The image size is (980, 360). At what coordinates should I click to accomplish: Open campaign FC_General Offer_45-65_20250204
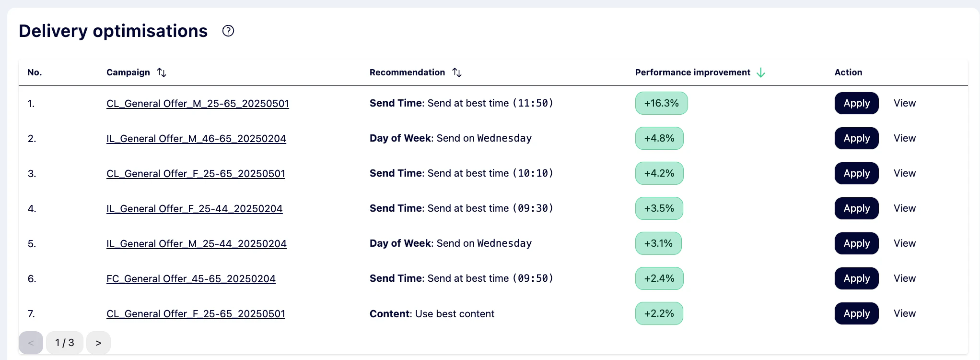(191, 278)
